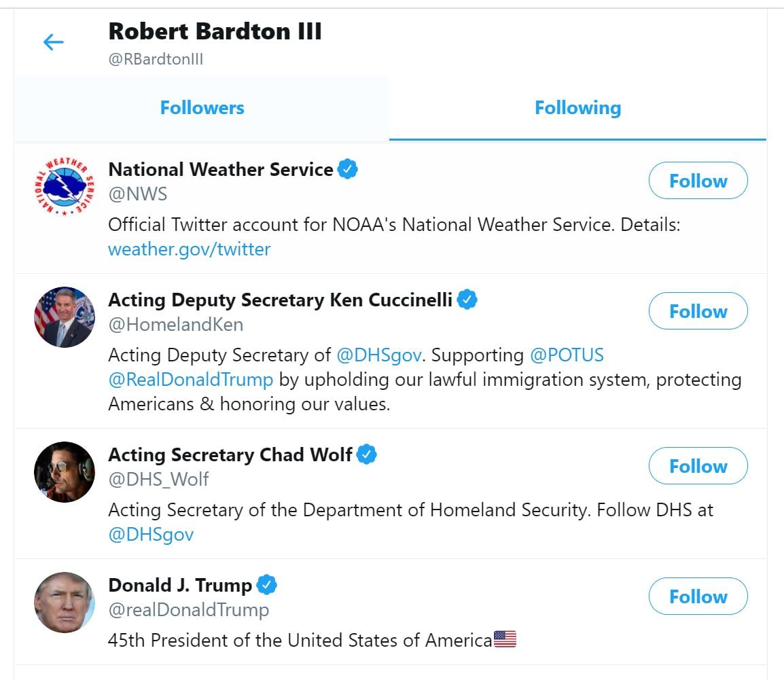Open the weather.gov/twitter link
The height and width of the screenshot is (680, 784).
coord(189,249)
